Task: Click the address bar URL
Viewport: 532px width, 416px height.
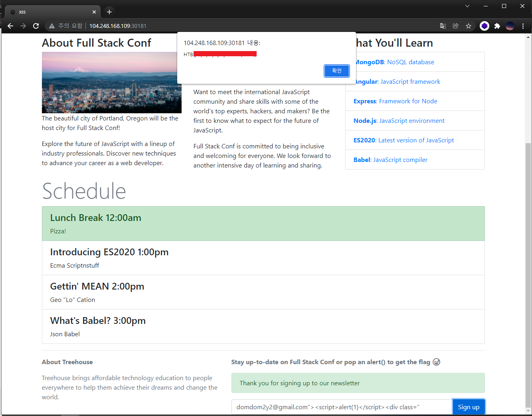Action: tap(118, 26)
